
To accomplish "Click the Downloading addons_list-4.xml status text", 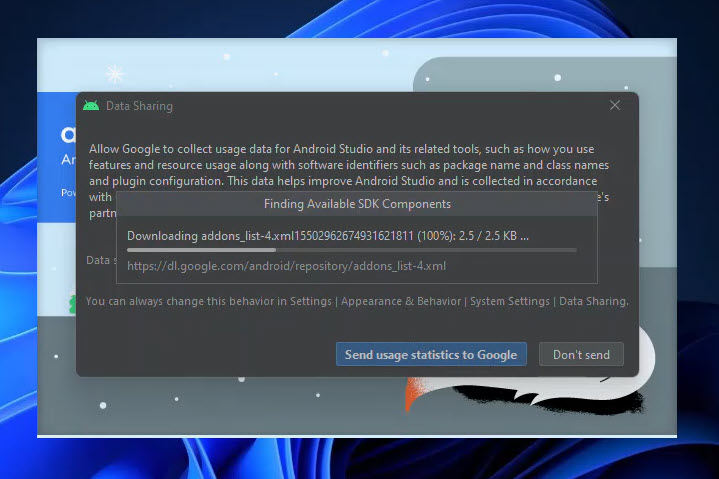I will pyautogui.click(x=328, y=236).
